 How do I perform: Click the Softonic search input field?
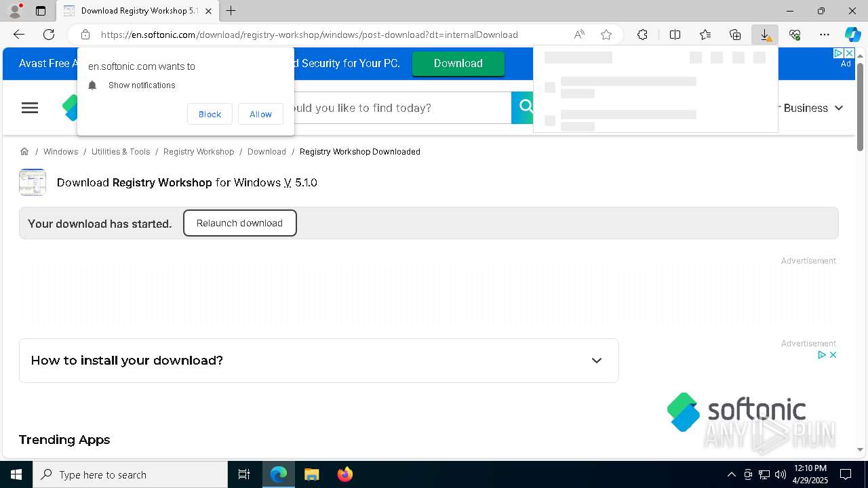click(402, 108)
